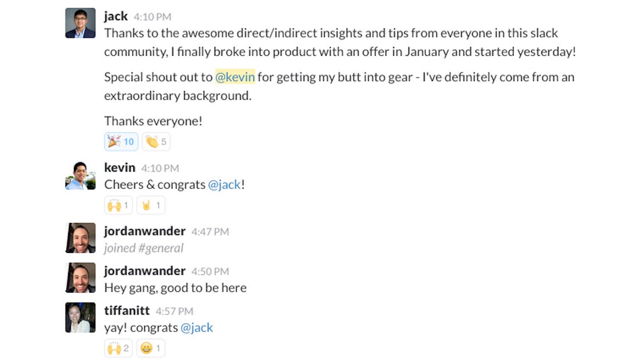Click the 🙌 reaction under tiffanitt's message
This screenshot has width=635, height=364.
click(118, 348)
